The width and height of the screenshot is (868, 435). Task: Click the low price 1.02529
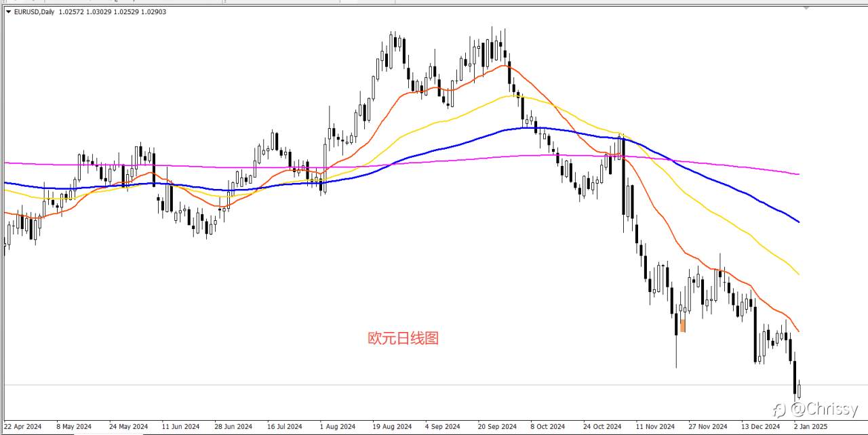(x=125, y=12)
